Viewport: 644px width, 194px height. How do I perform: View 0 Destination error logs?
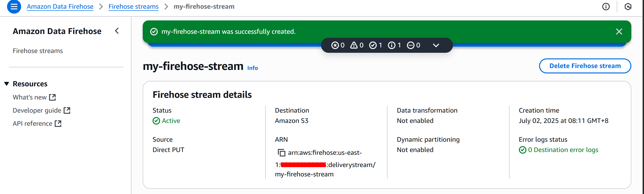563,150
